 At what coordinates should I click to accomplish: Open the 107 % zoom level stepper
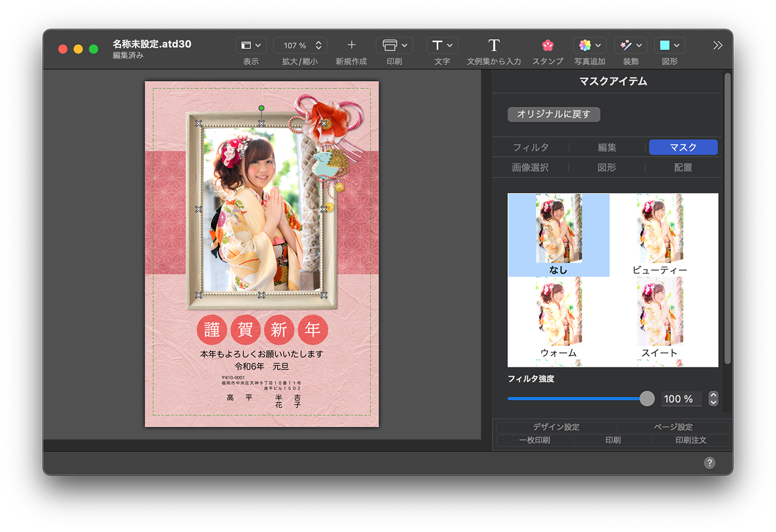click(x=318, y=45)
